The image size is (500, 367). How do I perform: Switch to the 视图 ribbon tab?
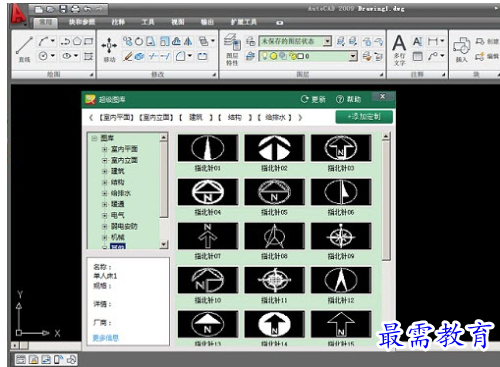click(178, 22)
